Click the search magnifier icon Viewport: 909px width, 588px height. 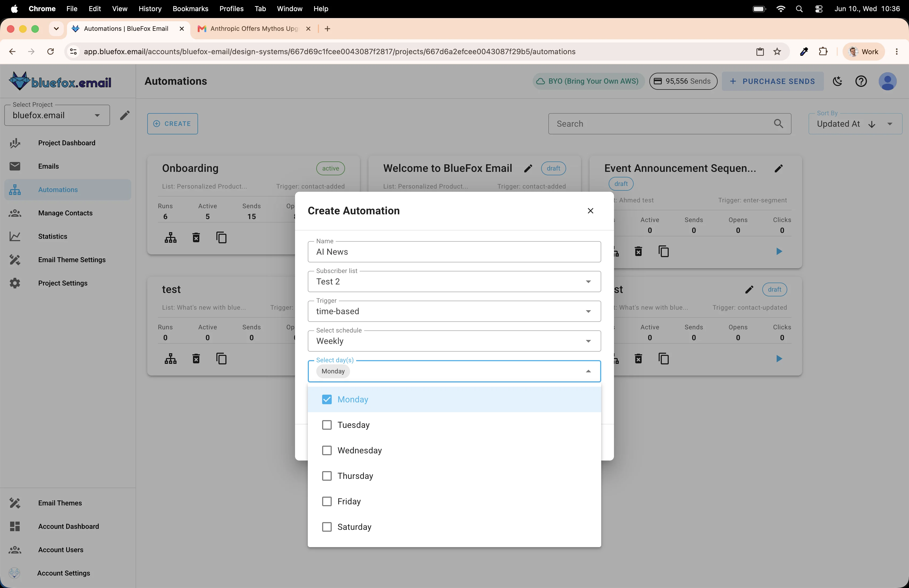pyautogui.click(x=778, y=124)
